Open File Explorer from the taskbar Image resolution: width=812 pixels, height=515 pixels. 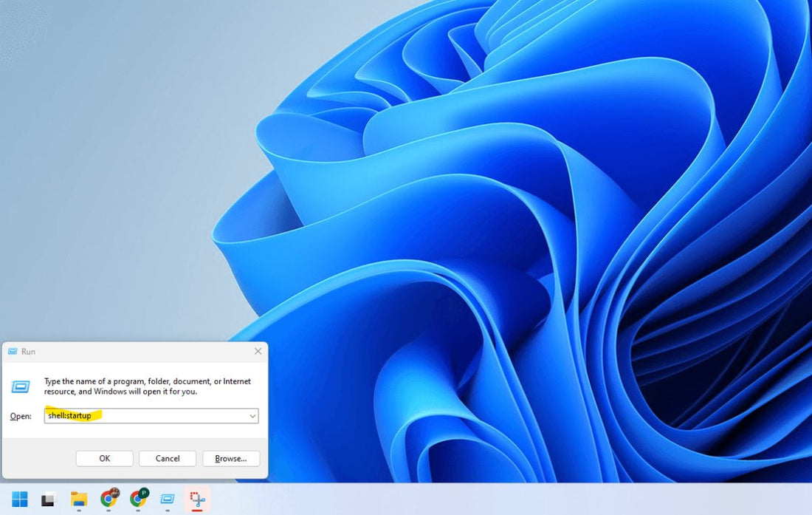click(x=78, y=500)
